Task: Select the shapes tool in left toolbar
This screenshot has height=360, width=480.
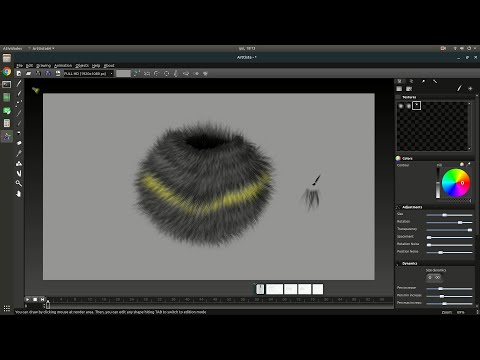Action: pos(19,163)
